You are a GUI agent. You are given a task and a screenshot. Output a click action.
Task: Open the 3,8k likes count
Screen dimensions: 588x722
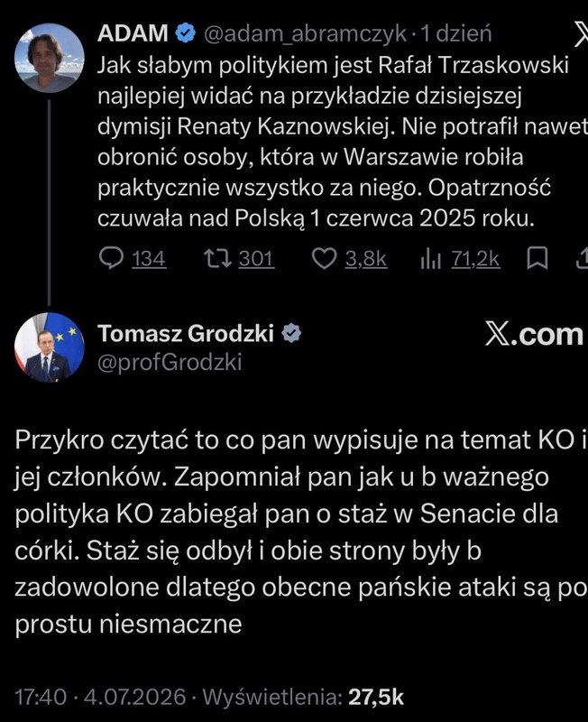[x=366, y=259]
